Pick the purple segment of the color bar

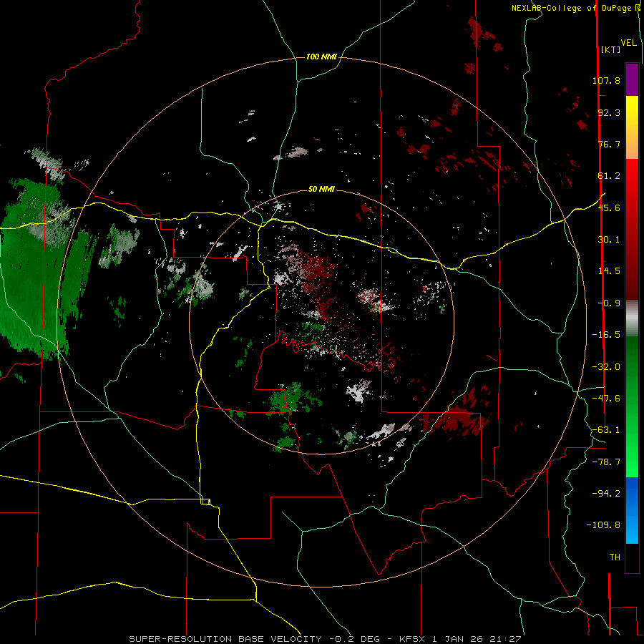632,79
